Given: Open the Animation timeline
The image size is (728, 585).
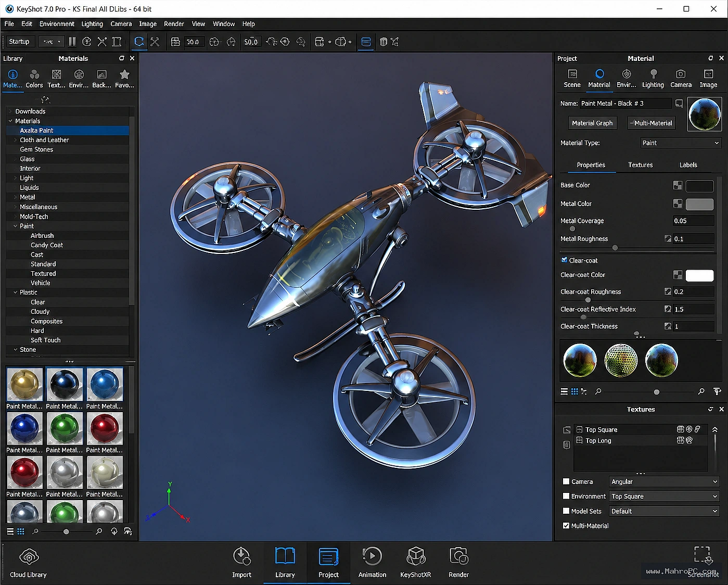Looking at the screenshot, I should click(372, 563).
